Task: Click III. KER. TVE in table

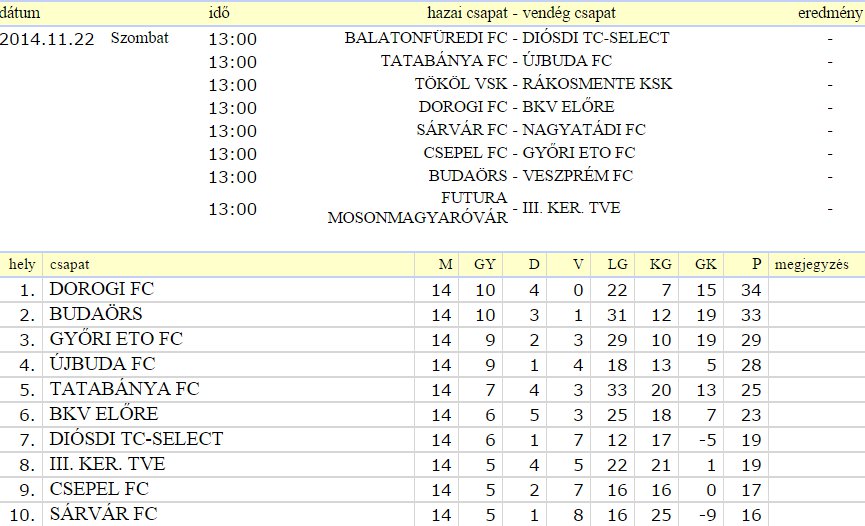Action: (x=107, y=464)
